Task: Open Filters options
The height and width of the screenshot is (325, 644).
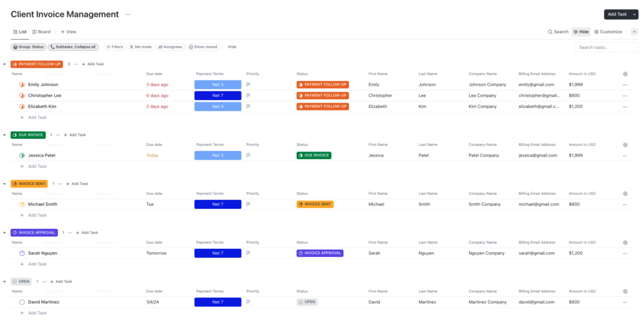Action: click(114, 47)
